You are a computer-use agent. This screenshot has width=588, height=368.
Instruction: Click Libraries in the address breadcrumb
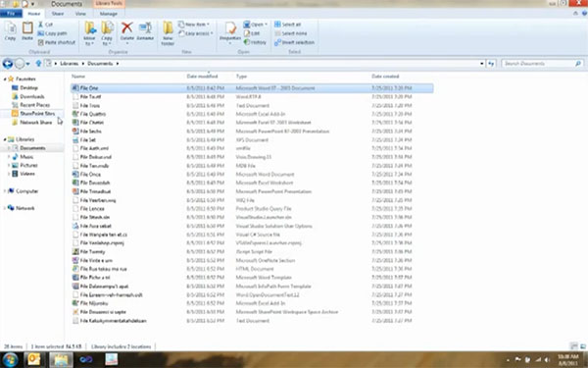point(70,64)
